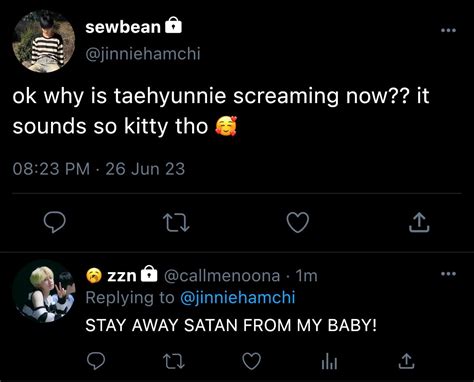Image resolution: width=474 pixels, height=382 pixels.
Task: Reply to zzn's STAY AWAY SATAN tweet
Action: [x=96, y=361]
